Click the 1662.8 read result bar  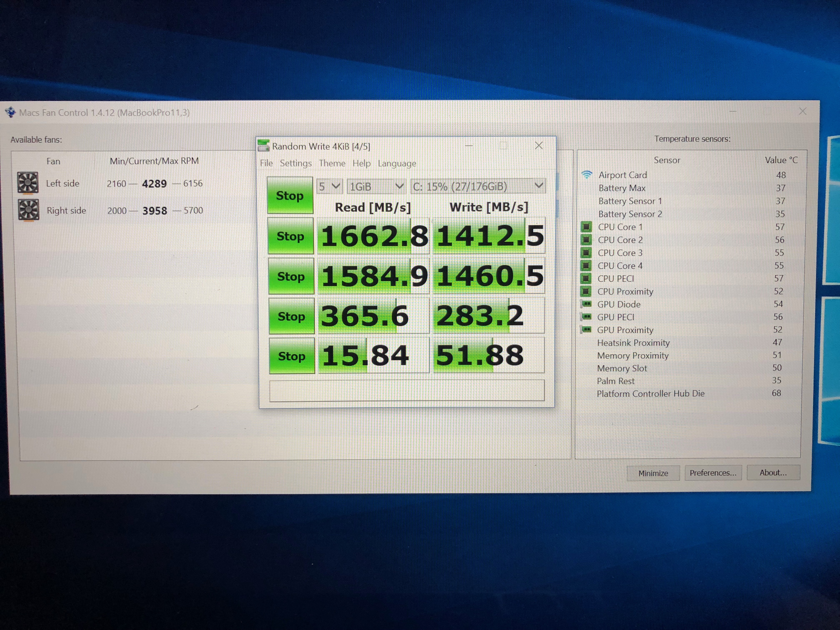373,236
